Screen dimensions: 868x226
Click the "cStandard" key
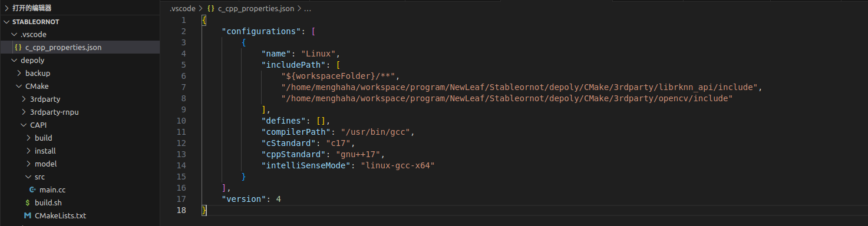(x=289, y=143)
